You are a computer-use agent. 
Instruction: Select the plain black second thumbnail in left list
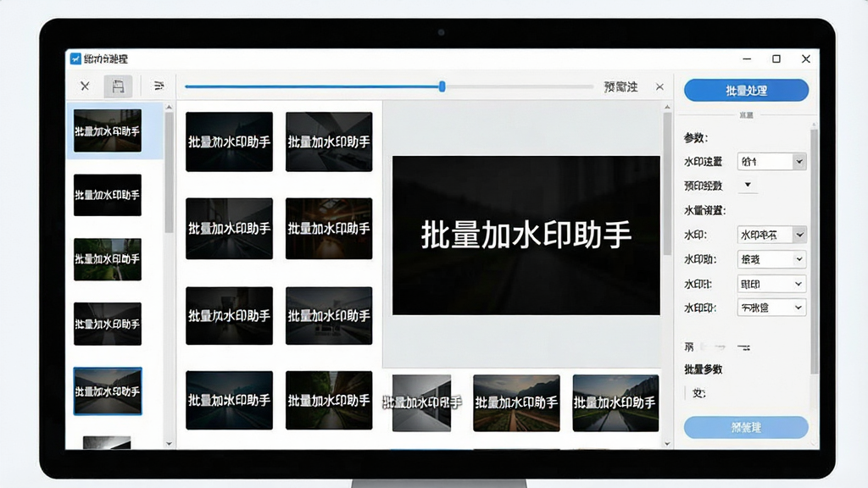(108, 195)
